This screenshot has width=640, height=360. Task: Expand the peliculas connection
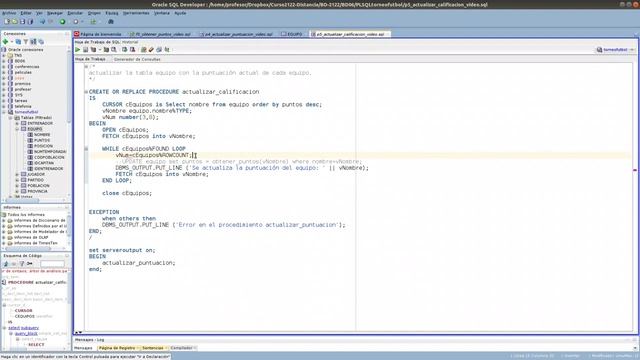(4, 72)
